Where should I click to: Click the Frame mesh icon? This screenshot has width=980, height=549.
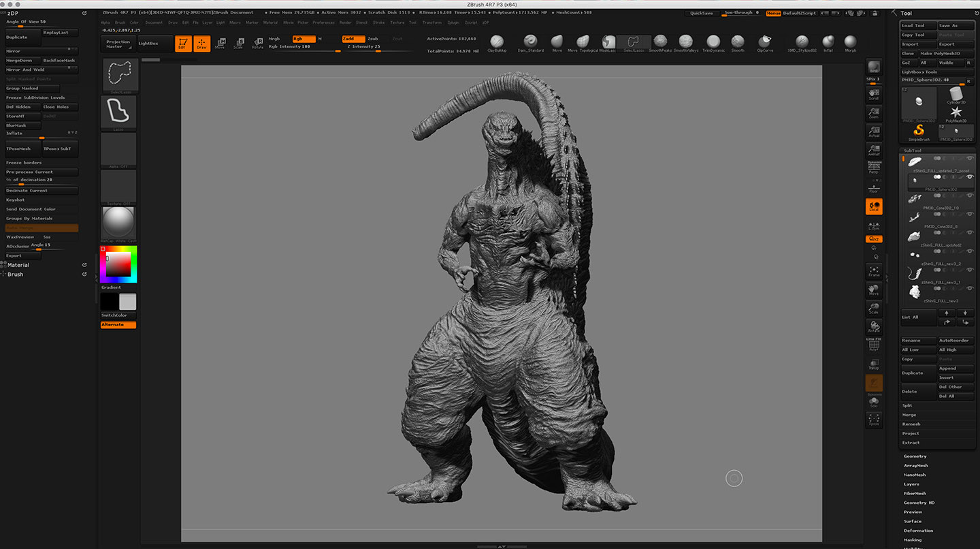pyautogui.click(x=874, y=271)
